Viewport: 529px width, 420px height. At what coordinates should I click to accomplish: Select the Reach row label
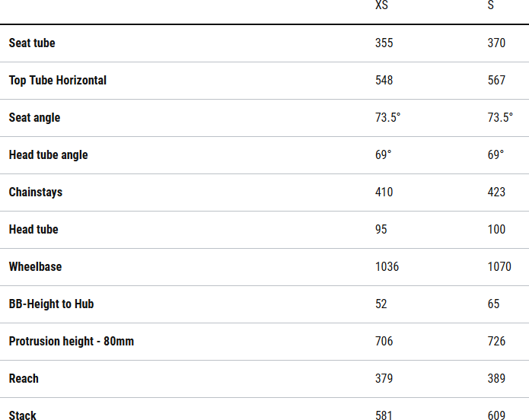24,379
